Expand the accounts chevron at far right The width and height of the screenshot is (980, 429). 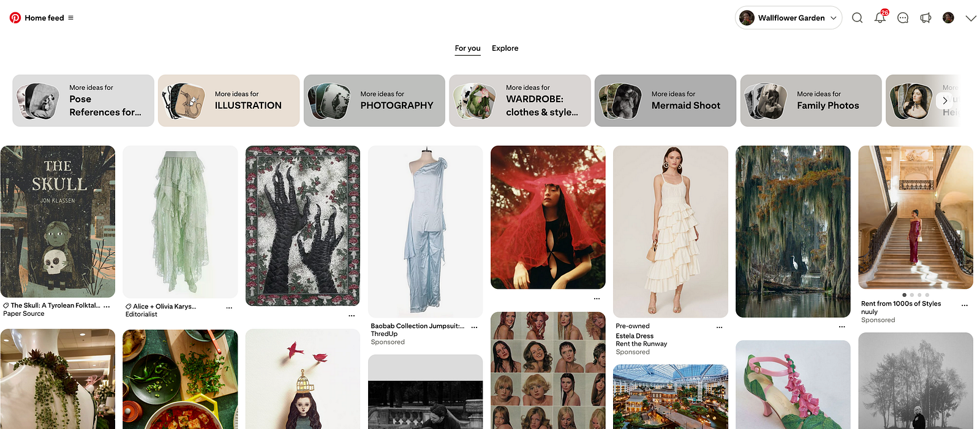[971, 18]
